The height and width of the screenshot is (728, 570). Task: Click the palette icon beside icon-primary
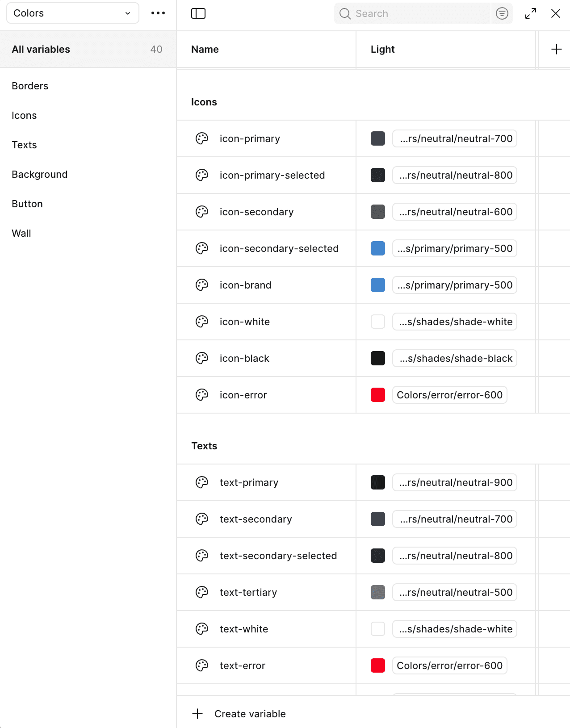(202, 138)
